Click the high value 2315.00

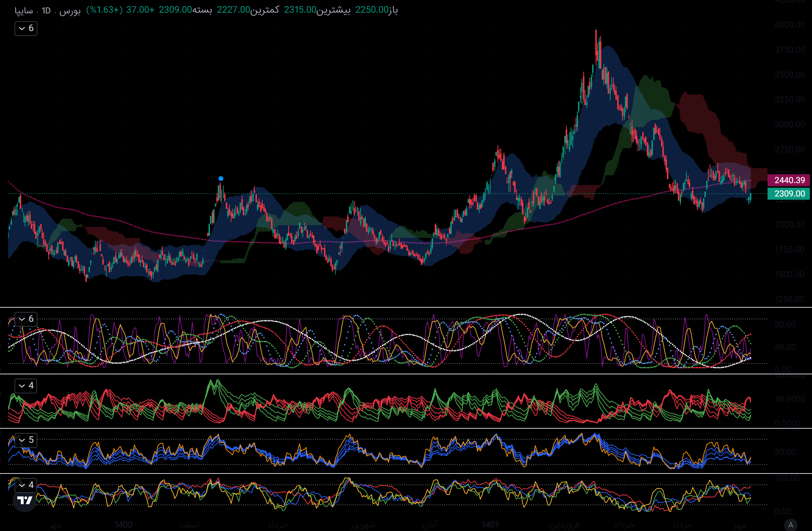(300, 10)
